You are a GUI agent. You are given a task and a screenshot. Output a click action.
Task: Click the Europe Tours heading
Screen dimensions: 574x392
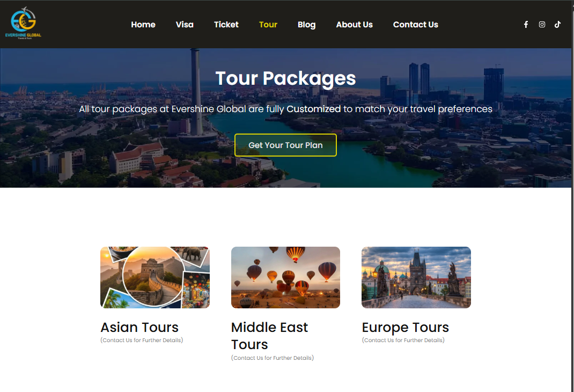(x=405, y=328)
